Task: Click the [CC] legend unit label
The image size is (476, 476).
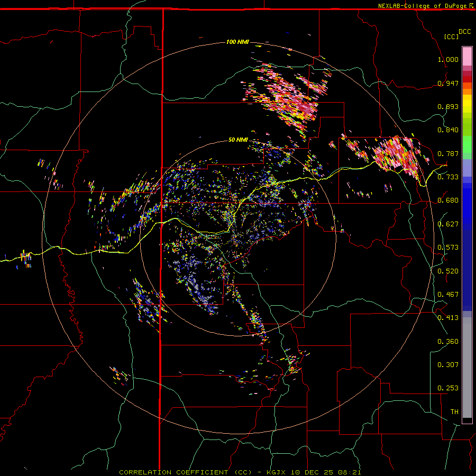Action: [451, 36]
